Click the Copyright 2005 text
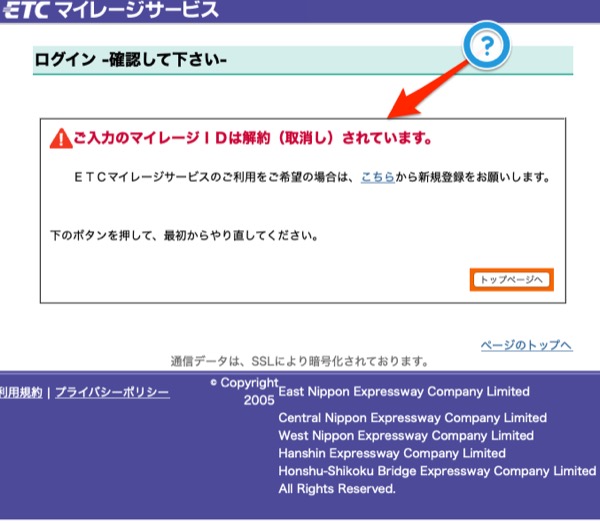 (245, 391)
